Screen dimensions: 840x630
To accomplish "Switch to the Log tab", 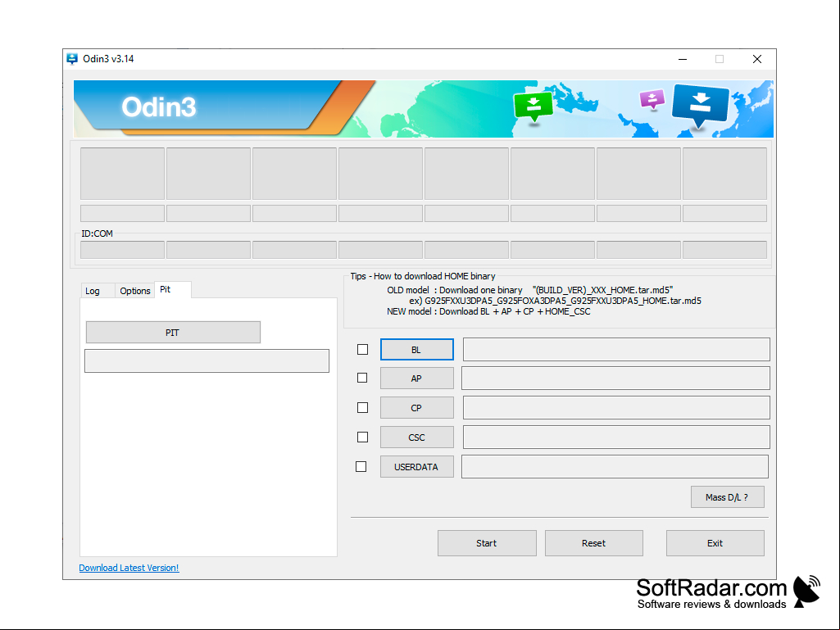I will 92,291.
